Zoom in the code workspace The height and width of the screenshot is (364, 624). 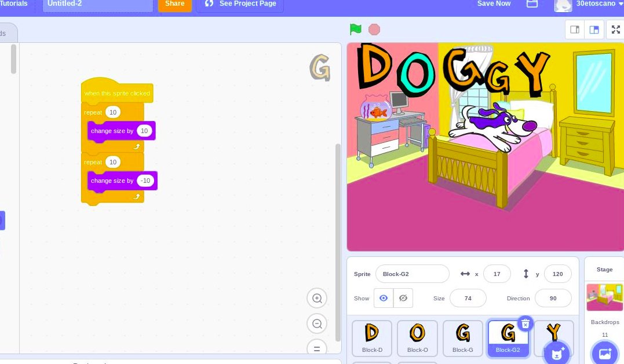click(x=317, y=298)
